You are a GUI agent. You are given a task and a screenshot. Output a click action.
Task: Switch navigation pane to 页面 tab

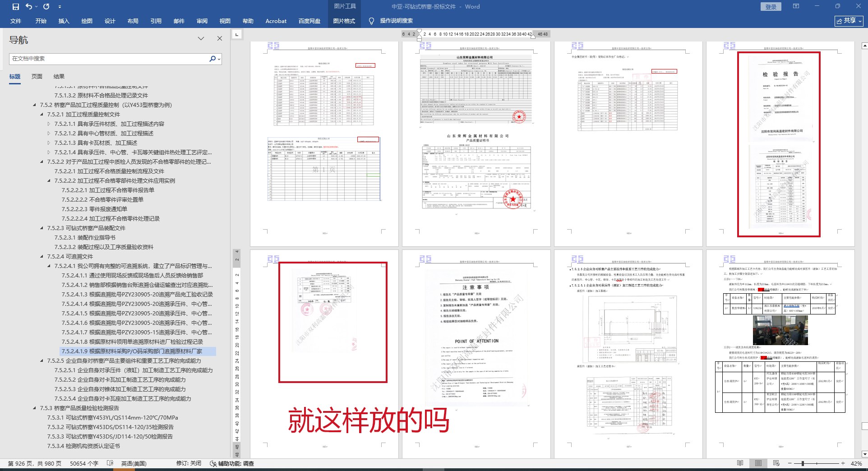tap(37, 77)
